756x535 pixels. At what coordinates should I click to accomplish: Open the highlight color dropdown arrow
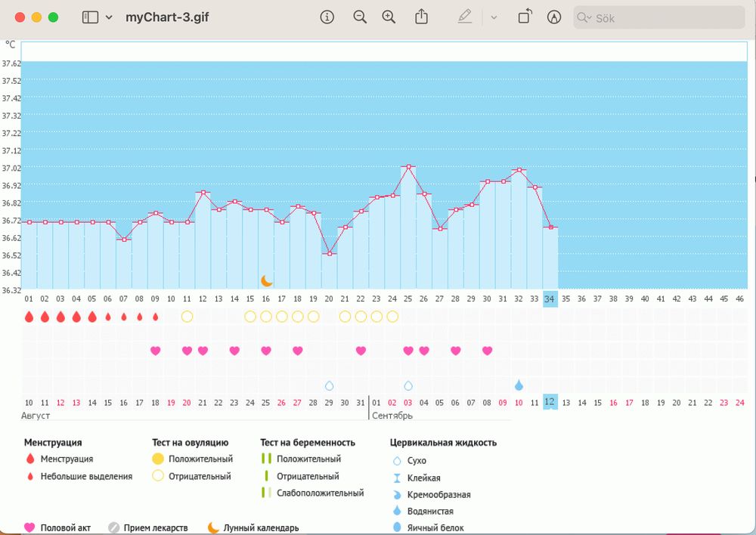494,17
